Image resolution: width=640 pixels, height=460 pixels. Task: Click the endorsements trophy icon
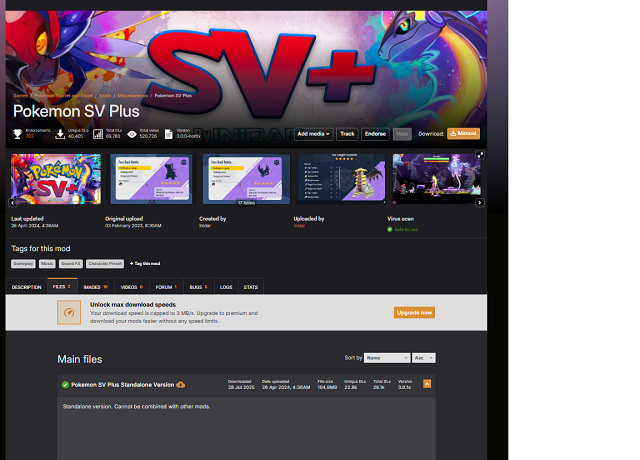(17, 134)
